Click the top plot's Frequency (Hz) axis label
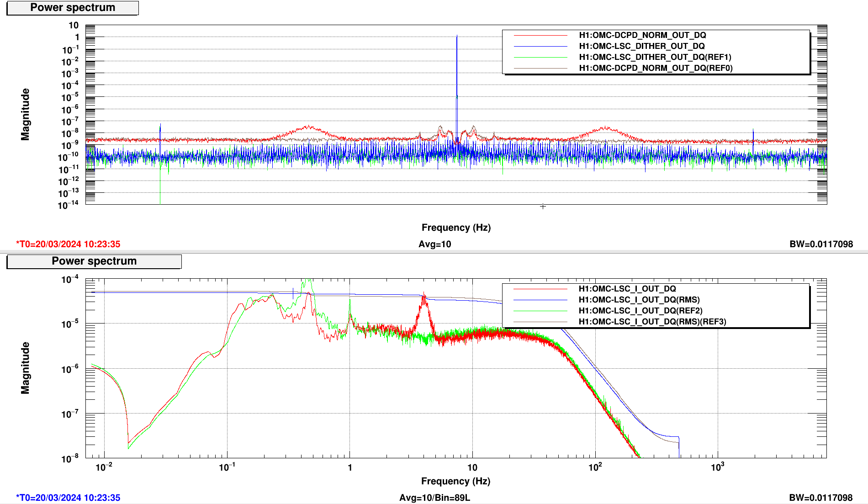Viewport: 868px width, 504px height. 455,228
